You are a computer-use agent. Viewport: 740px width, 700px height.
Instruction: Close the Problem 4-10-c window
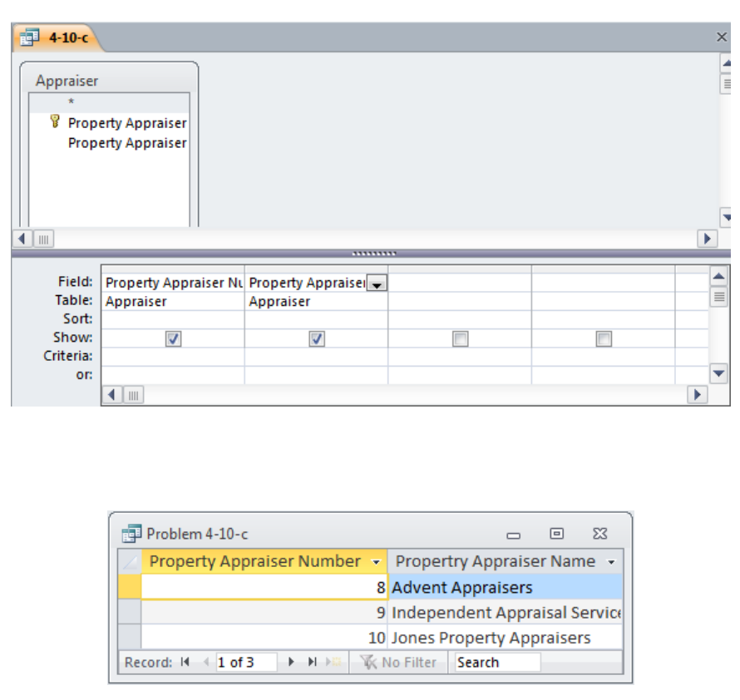599,534
